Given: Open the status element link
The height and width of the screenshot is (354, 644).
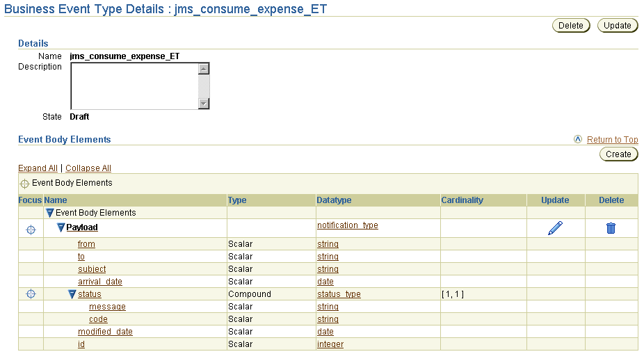Looking at the screenshot, I should pos(90,294).
